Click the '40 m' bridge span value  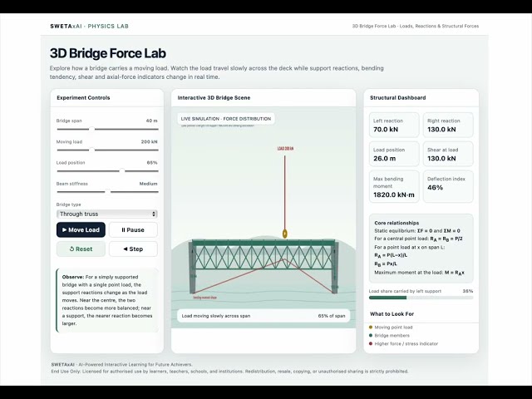pos(151,121)
